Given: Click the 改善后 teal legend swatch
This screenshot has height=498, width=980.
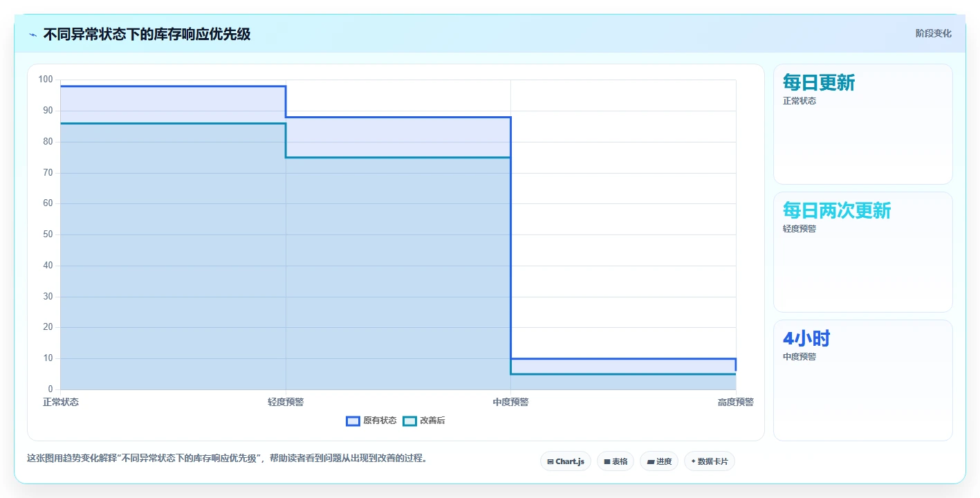Looking at the screenshot, I should tap(409, 421).
